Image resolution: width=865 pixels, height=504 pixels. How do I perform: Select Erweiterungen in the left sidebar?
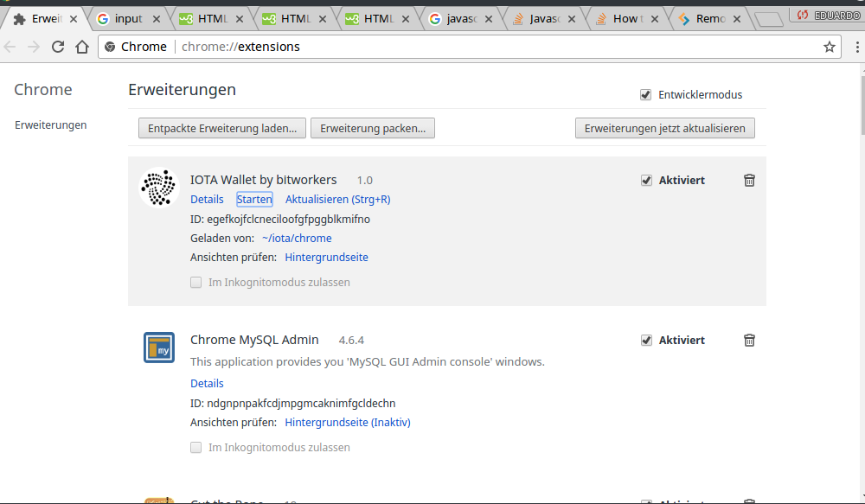51,125
